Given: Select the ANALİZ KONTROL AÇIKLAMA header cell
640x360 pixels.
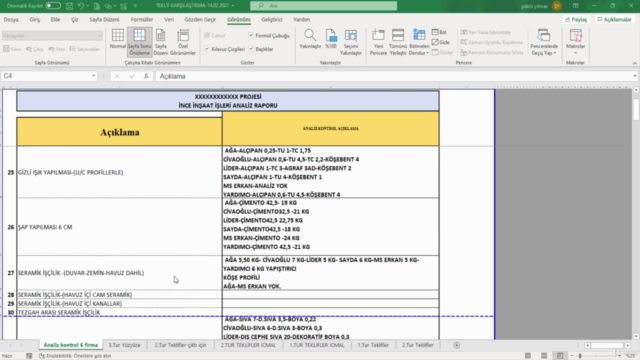Looking at the screenshot, I should (x=331, y=129).
